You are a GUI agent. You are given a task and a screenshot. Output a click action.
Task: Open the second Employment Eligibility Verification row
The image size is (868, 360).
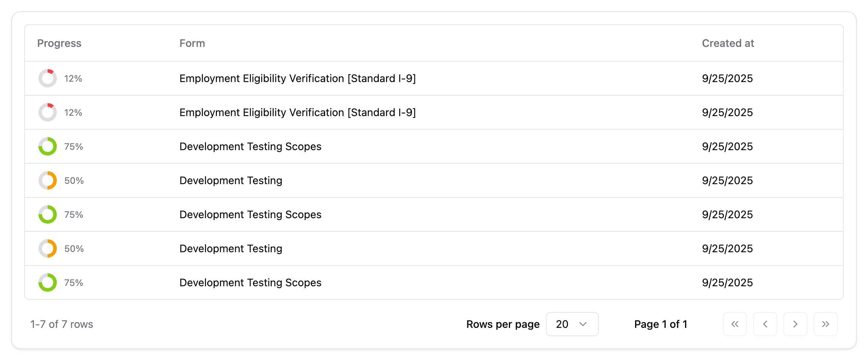tap(297, 112)
